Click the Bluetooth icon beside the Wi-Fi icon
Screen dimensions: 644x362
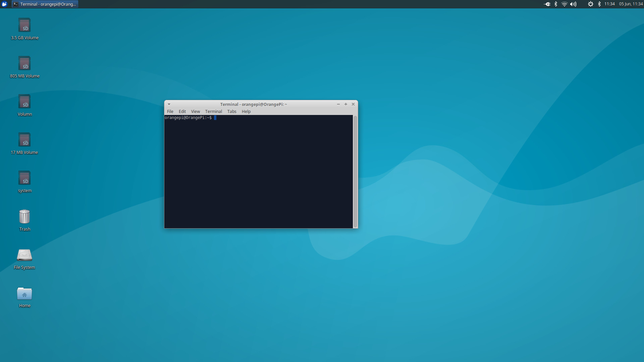pos(556,4)
